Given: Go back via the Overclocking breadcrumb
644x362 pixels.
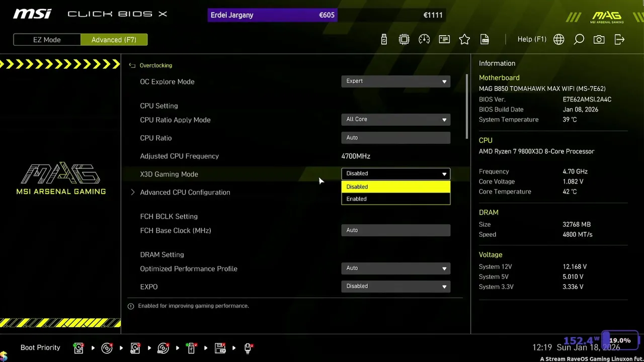Looking at the screenshot, I should click(155, 65).
